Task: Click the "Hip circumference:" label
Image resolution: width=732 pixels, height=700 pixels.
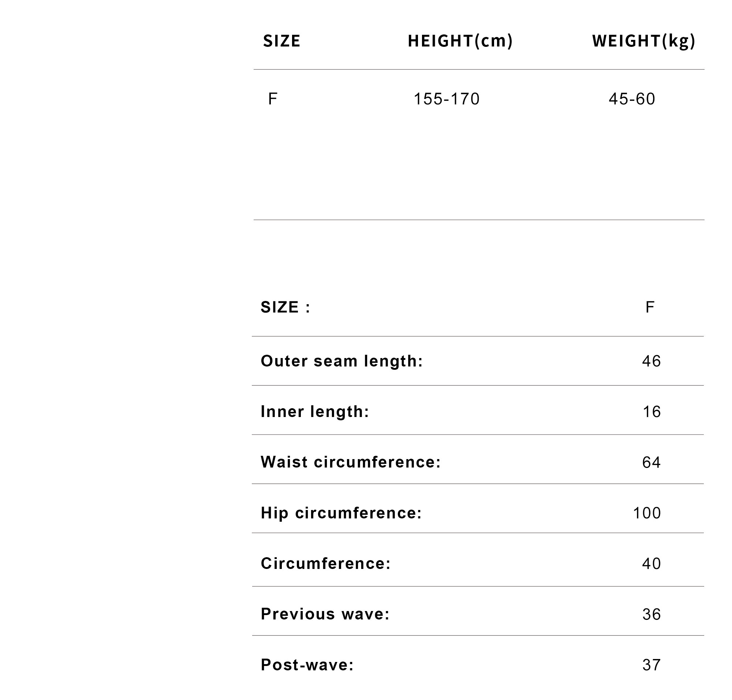Action: [x=341, y=513]
